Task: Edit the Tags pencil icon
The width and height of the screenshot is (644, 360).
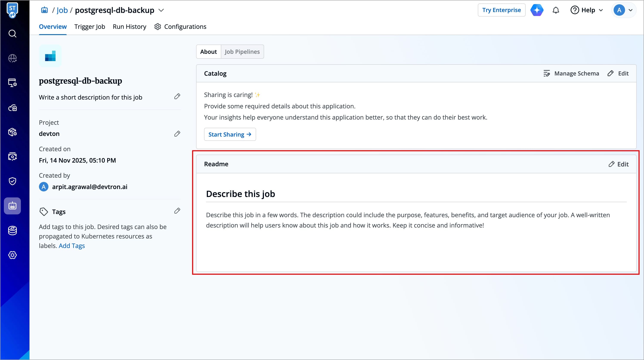Action: click(x=177, y=211)
